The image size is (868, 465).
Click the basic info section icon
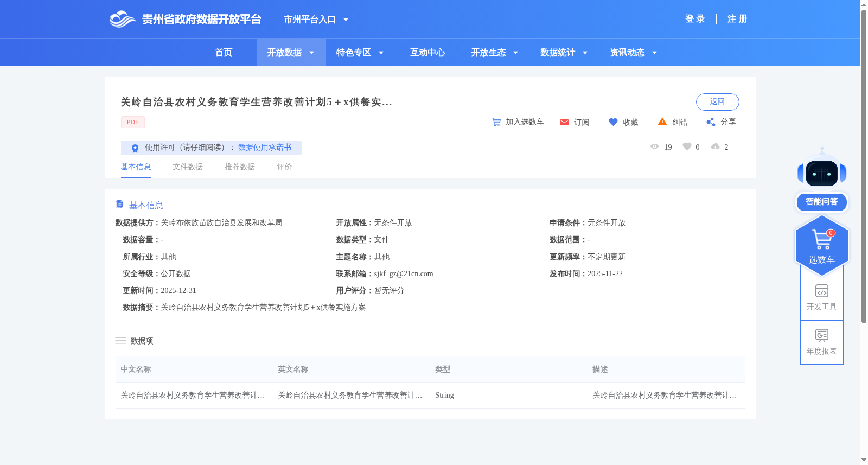(x=119, y=204)
